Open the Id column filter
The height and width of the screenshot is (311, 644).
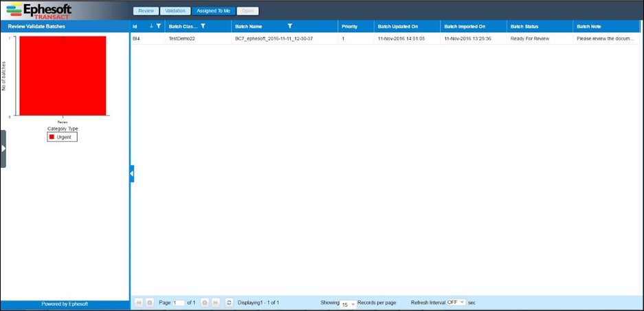click(x=159, y=26)
